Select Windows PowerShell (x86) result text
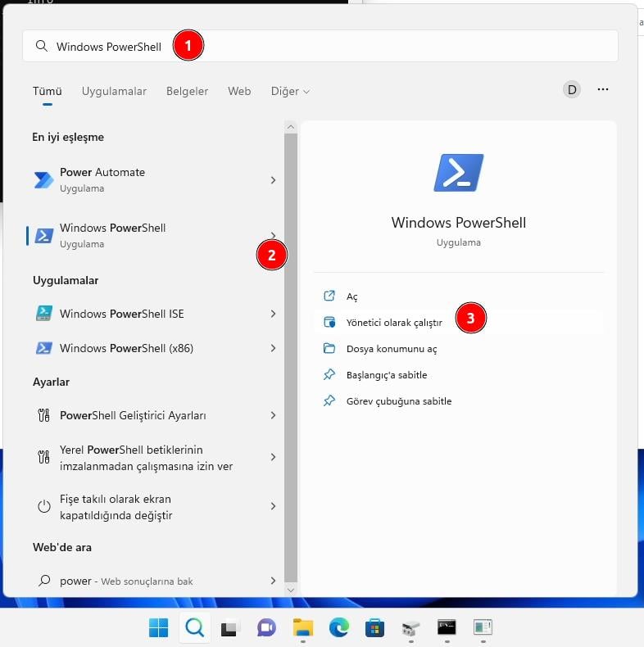 coord(126,348)
